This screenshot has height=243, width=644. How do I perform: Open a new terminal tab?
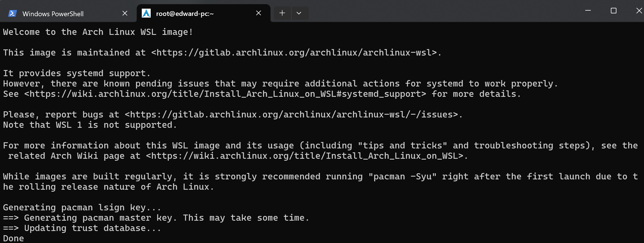pos(282,13)
